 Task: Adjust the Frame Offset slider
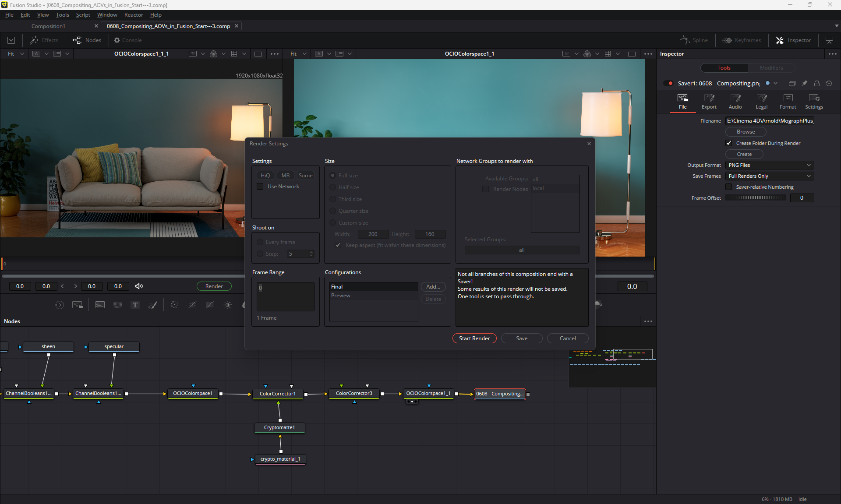tap(755, 198)
